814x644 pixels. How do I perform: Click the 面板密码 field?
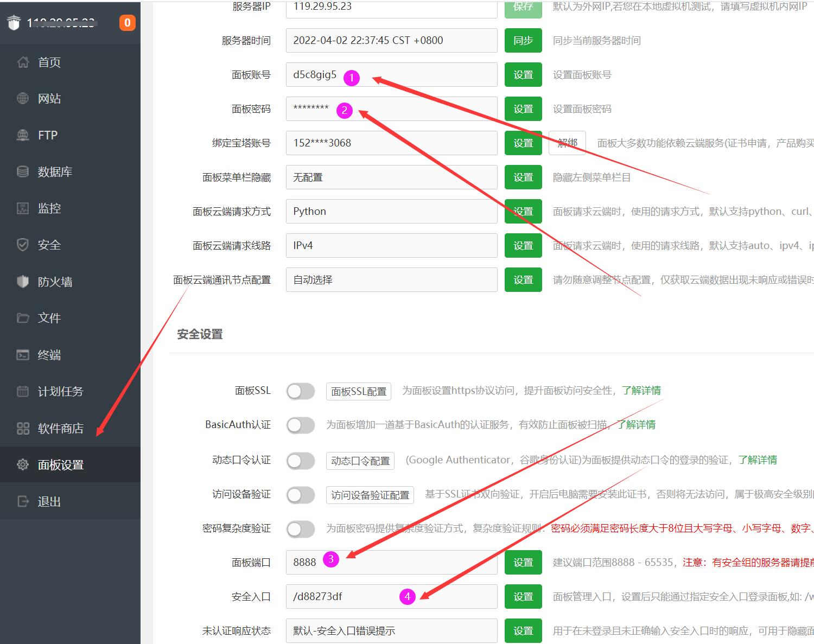[x=392, y=109]
